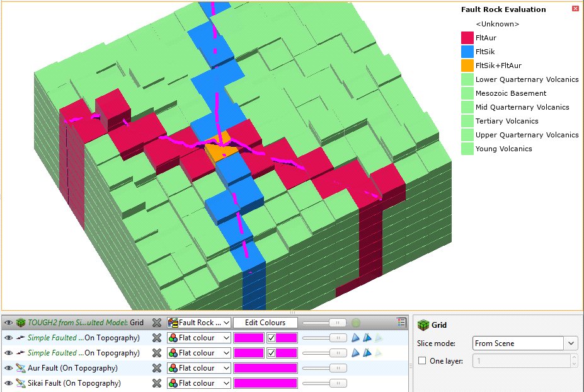Viewport: 584px width, 392px height.
Task: Toggle visibility of Sikai Fault layer
Action: [8, 383]
